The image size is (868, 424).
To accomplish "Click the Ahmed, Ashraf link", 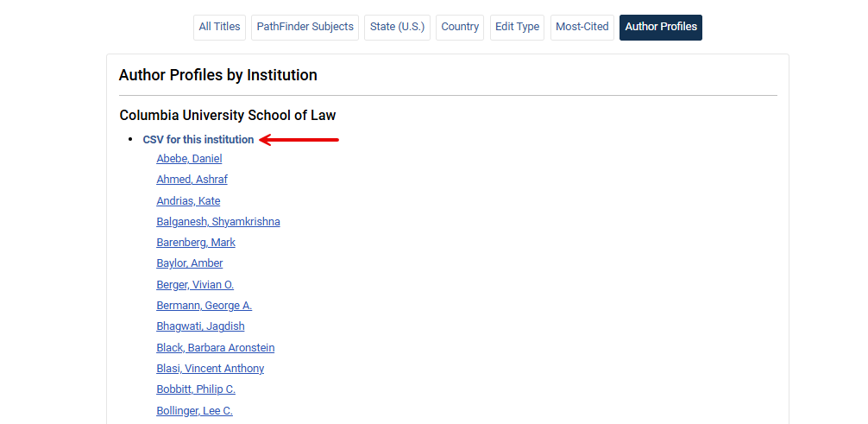I will 192,180.
